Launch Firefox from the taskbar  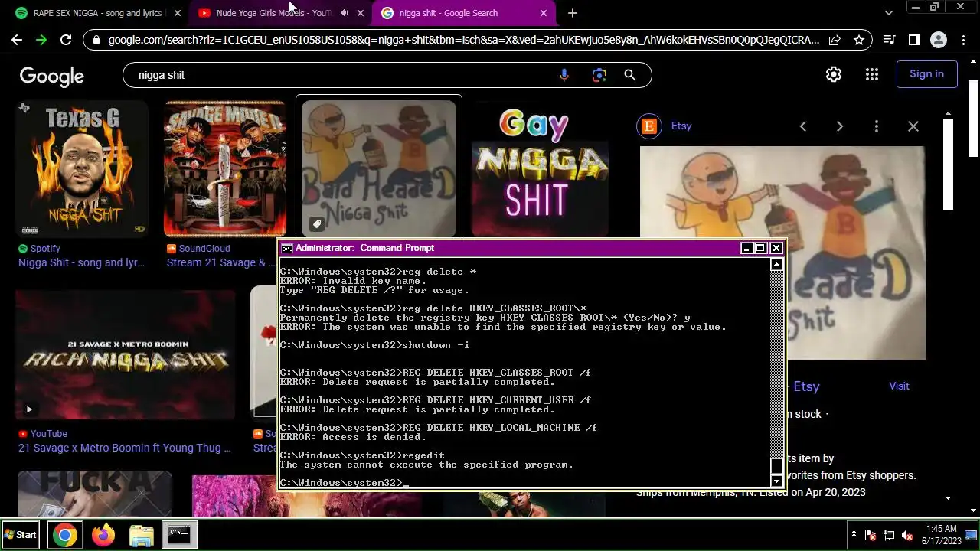pos(103,535)
